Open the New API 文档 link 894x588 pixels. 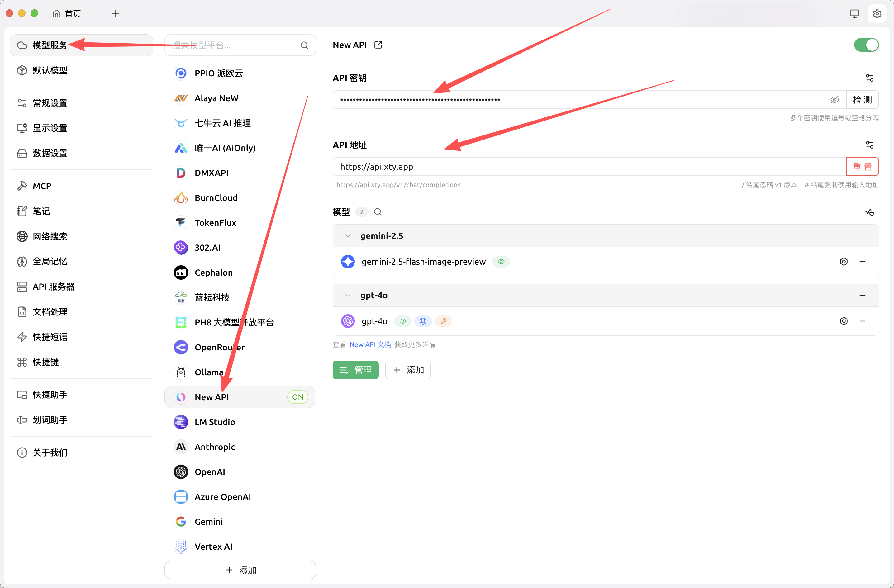point(370,344)
